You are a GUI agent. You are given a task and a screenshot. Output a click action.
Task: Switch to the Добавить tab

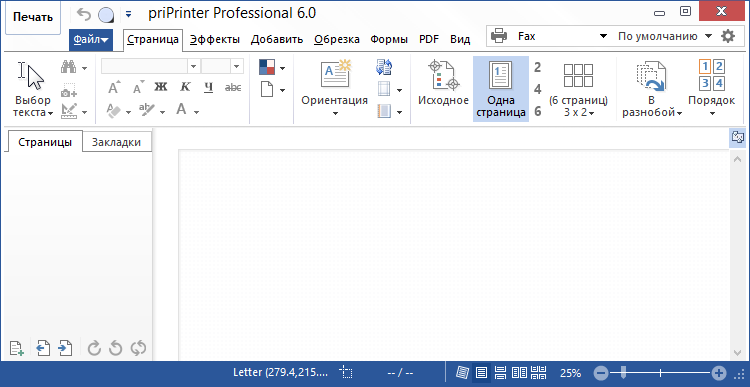click(277, 40)
